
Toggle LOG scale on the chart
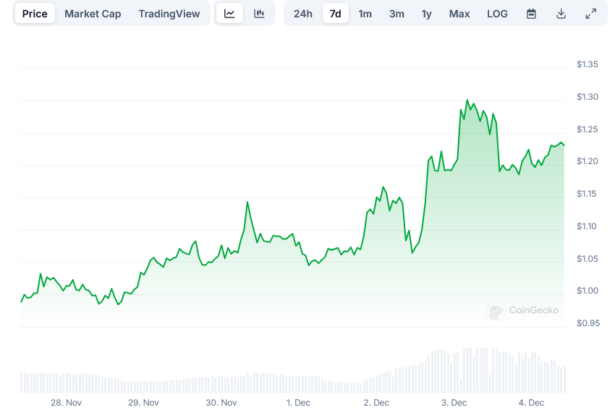(497, 14)
